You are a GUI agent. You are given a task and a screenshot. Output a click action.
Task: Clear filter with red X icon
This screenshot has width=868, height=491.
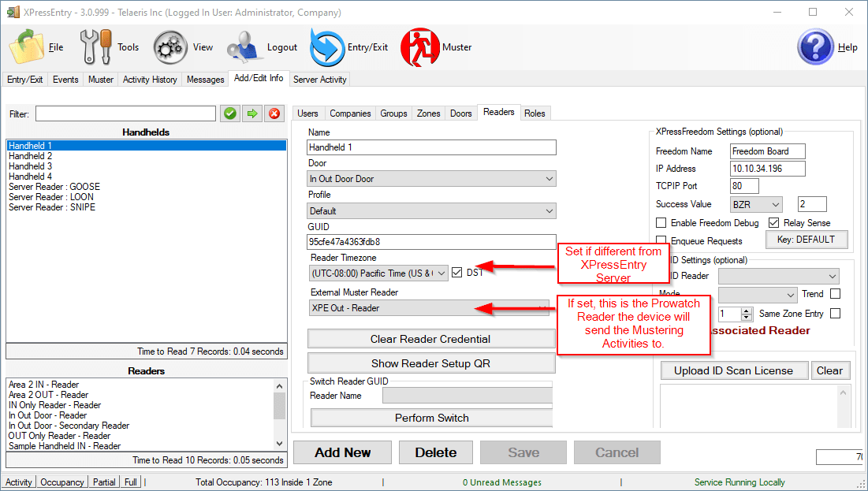click(274, 113)
